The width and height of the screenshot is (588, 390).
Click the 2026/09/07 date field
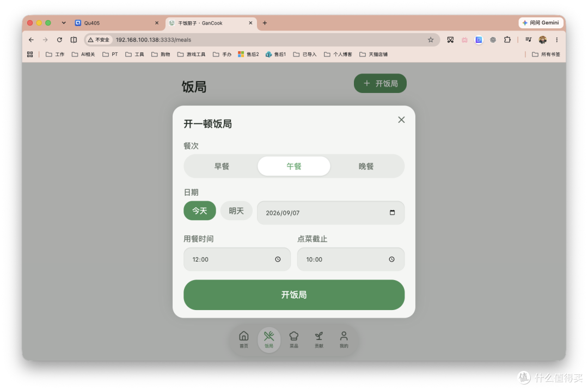pyautogui.click(x=330, y=213)
